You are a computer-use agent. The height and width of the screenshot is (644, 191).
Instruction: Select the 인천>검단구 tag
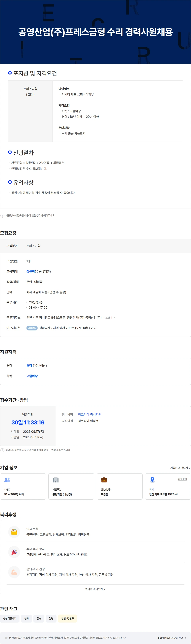[68, 619]
